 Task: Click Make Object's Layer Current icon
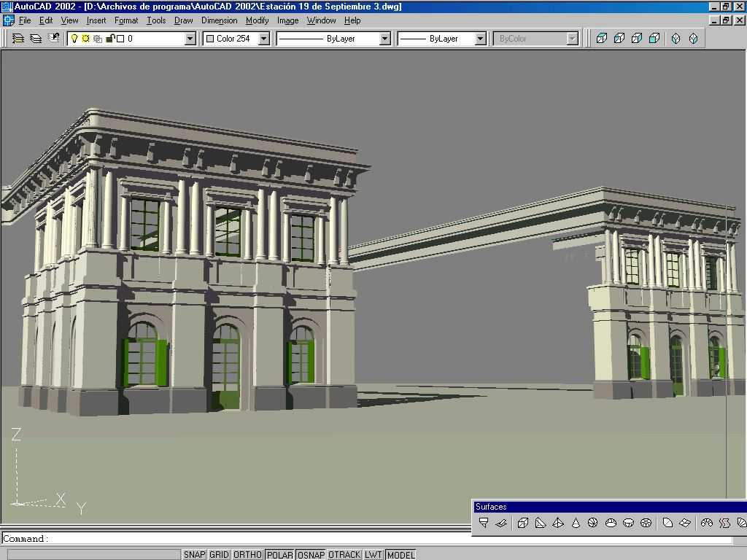click(x=18, y=39)
